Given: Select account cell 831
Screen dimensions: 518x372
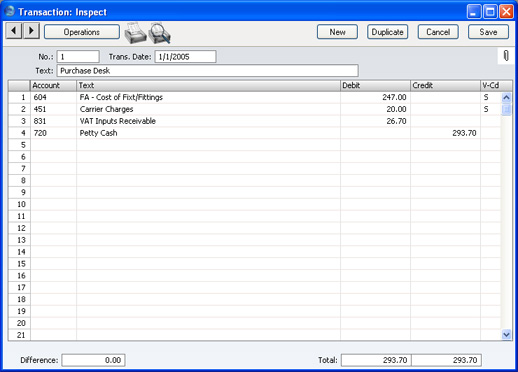Looking at the screenshot, I should point(53,121).
